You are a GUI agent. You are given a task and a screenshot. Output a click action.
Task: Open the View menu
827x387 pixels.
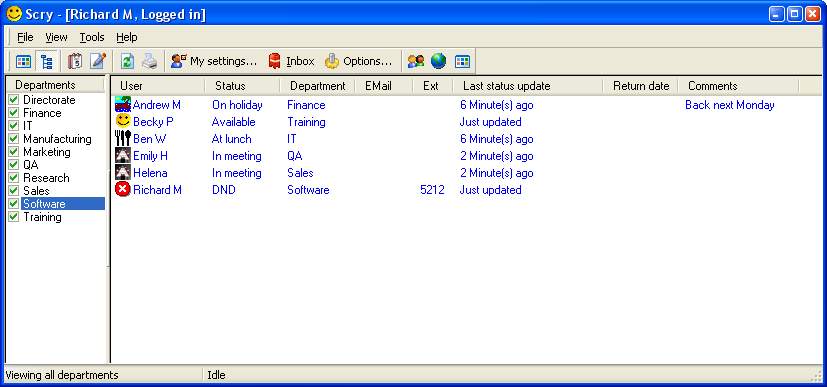(56, 37)
